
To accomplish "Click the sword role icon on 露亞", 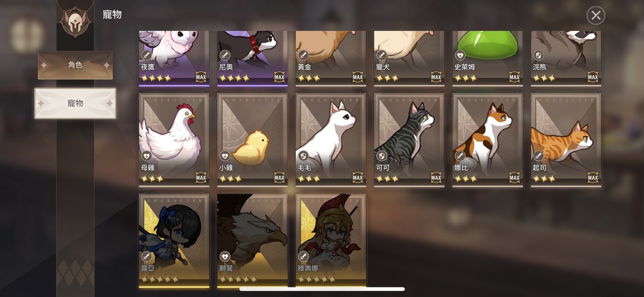I will coord(147,257).
